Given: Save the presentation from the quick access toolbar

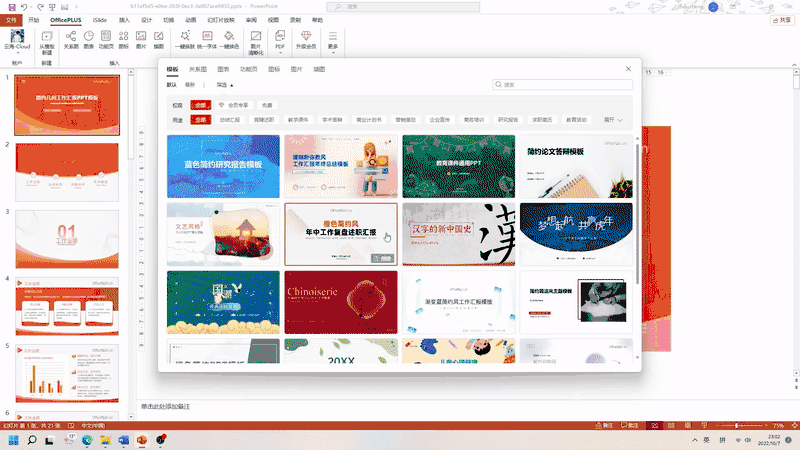Looking at the screenshot, I should (12, 7).
